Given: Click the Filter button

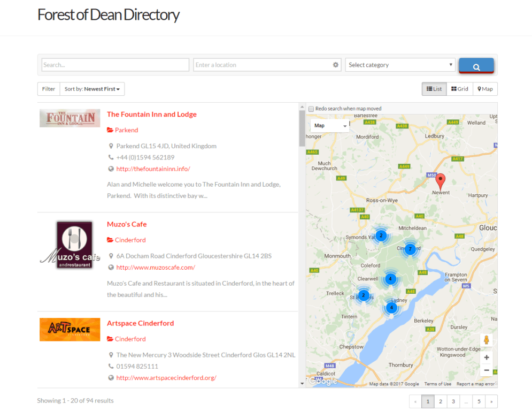Looking at the screenshot, I should tap(49, 89).
